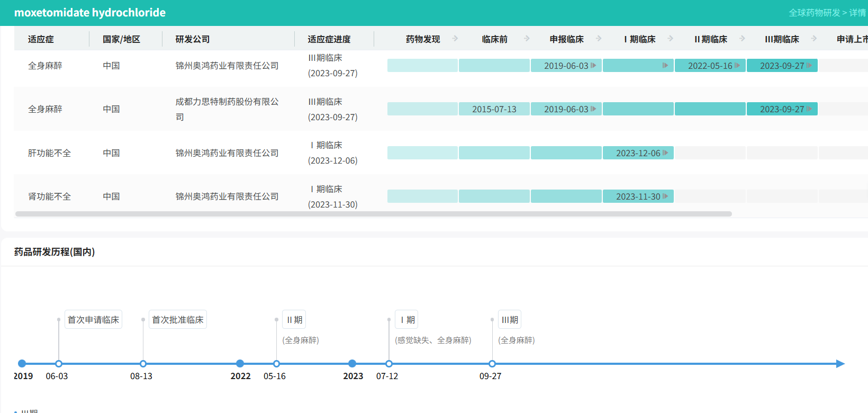Click the 2015-07-13 preclinical progress bar
The height and width of the screenshot is (413, 868).
tap(494, 109)
